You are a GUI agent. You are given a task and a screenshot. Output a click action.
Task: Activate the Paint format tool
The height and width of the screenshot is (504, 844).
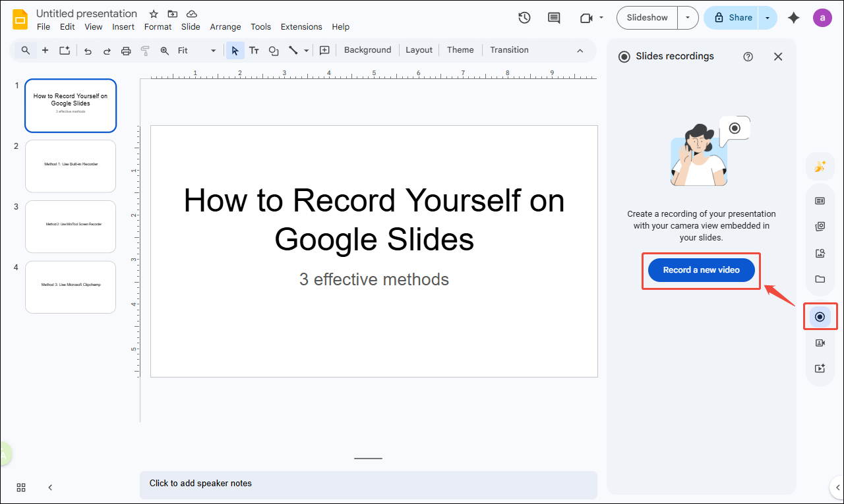click(144, 50)
